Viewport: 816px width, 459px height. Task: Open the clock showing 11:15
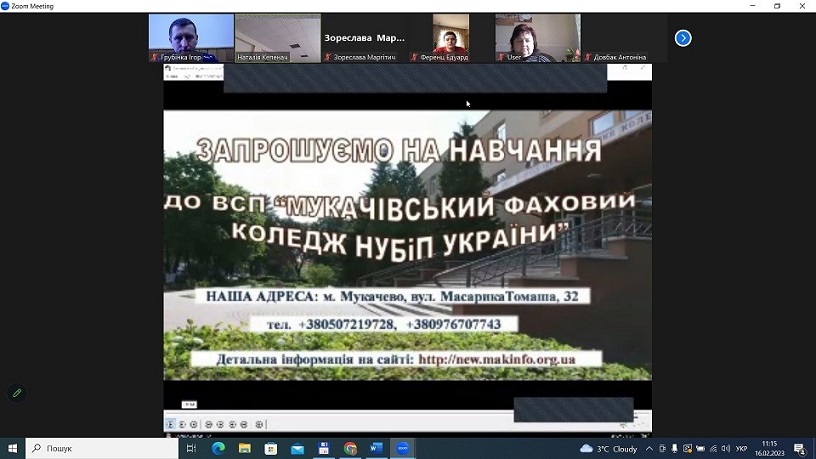770,449
